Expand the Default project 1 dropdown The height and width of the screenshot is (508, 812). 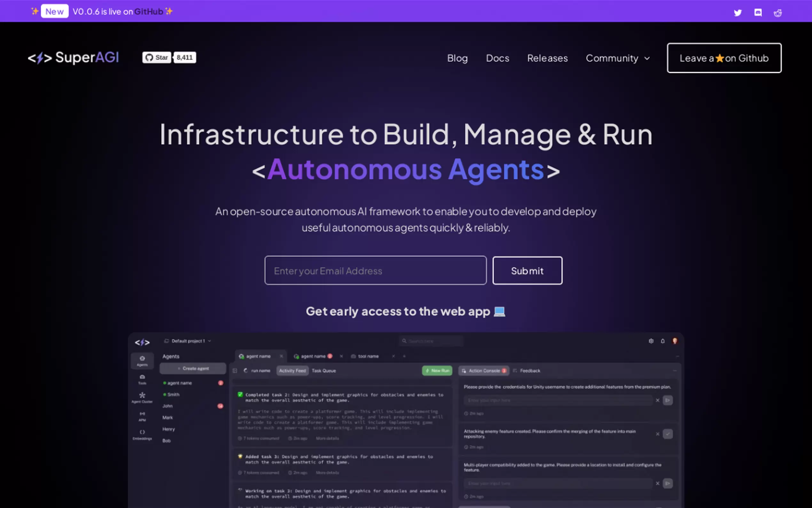coord(188,341)
